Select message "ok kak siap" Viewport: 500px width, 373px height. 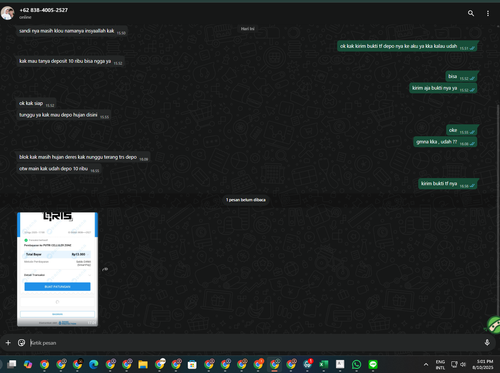36,104
